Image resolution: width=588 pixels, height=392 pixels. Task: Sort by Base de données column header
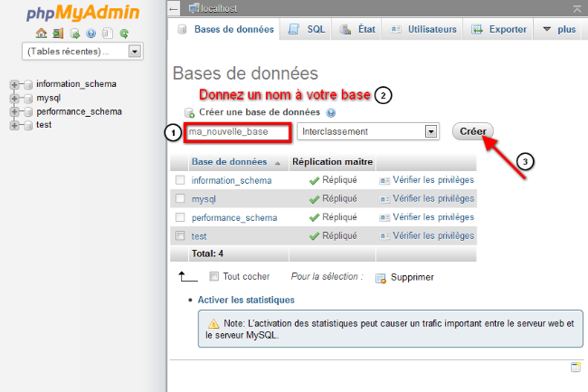coord(229,162)
